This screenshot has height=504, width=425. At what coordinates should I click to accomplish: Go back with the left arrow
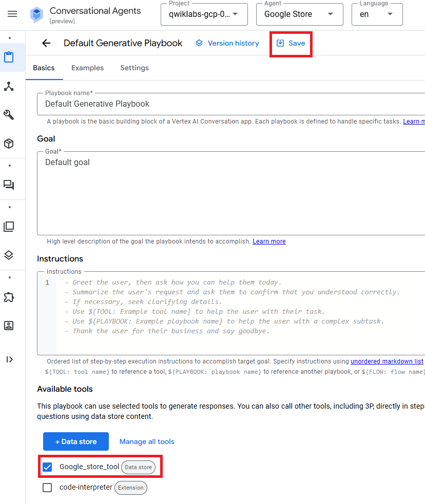46,43
